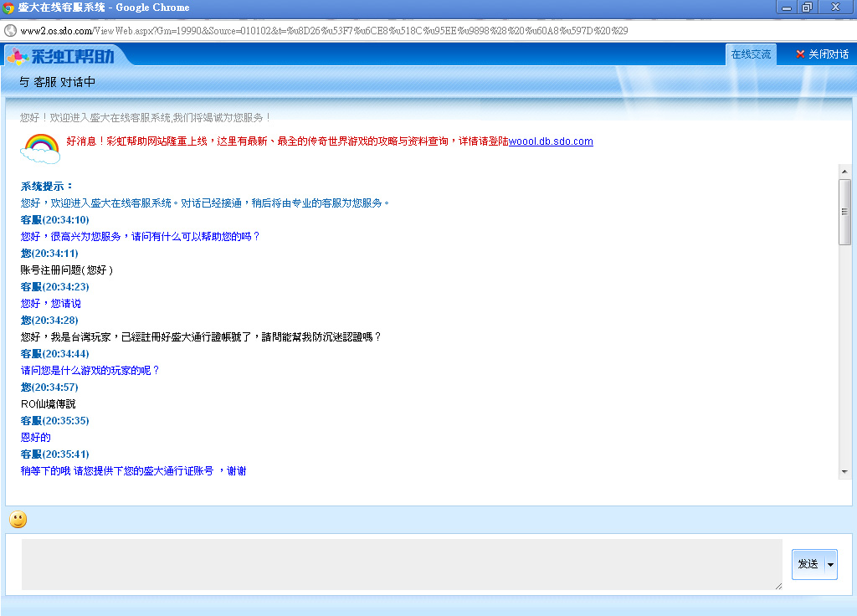Click the message 恩好的
The height and width of the screenshot is (616, 857).
click(35, 437)
